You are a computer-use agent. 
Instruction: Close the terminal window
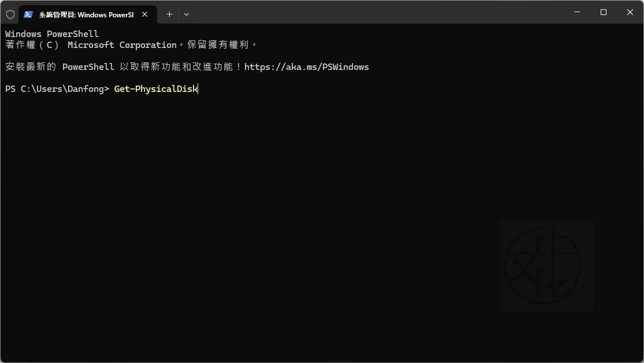[630, 12]
